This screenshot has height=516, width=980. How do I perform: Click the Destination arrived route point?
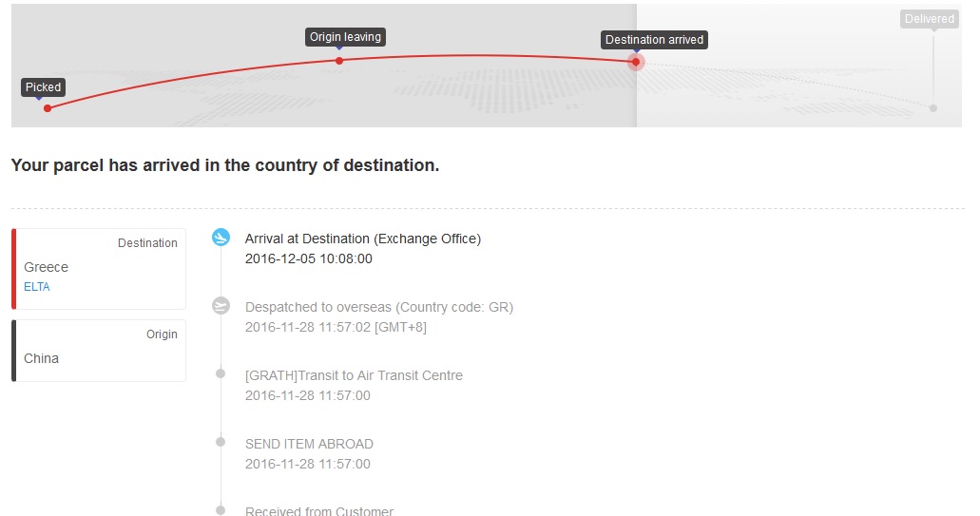(636, 62)
